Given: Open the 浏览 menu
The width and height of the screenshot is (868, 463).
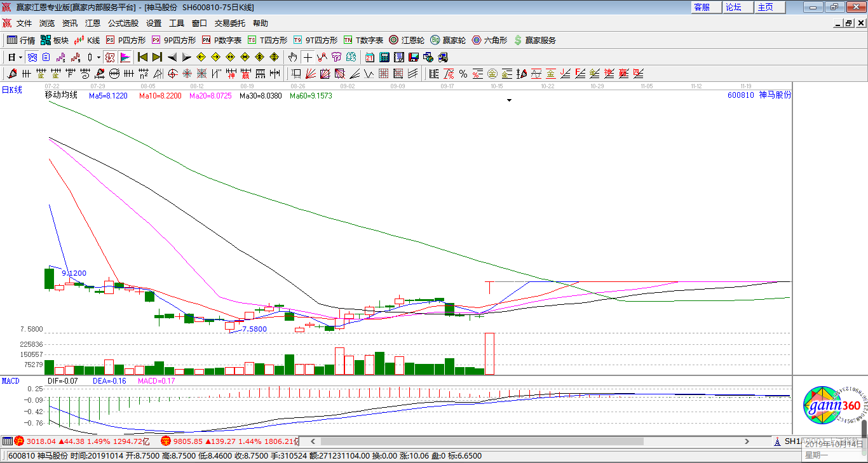Looking at the screenshot, I should [47, 23].
